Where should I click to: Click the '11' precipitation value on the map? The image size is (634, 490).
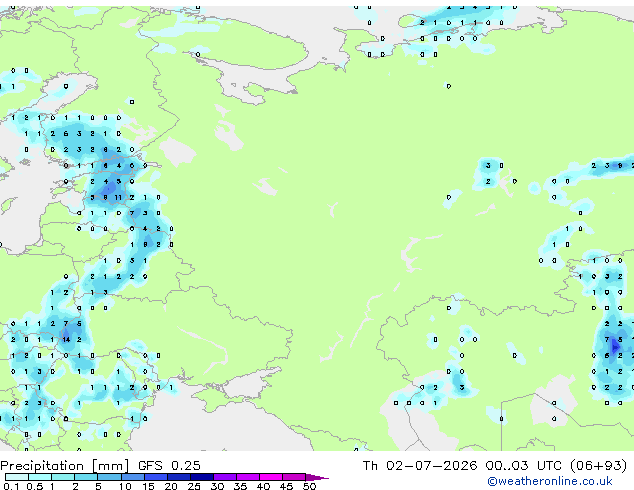(118, 197)
